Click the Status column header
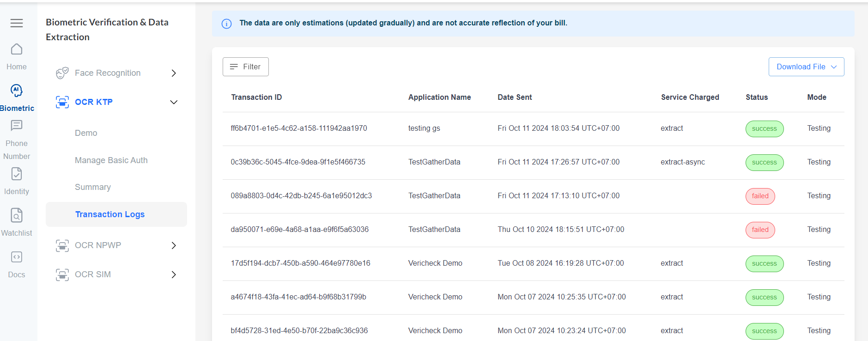The height and width of the screenshot is (341, 868). (x=757, y=97)
